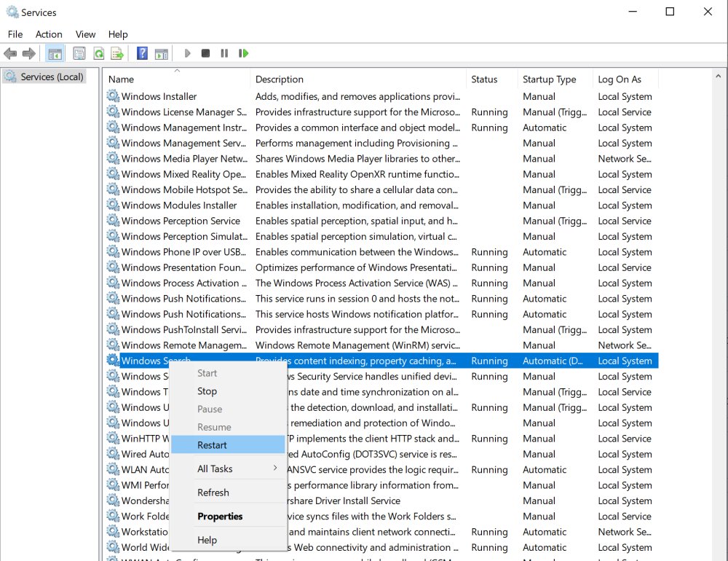Click the Pause Service toolbar icon
The image size is (728, 561).
click(x=224, y=53)
